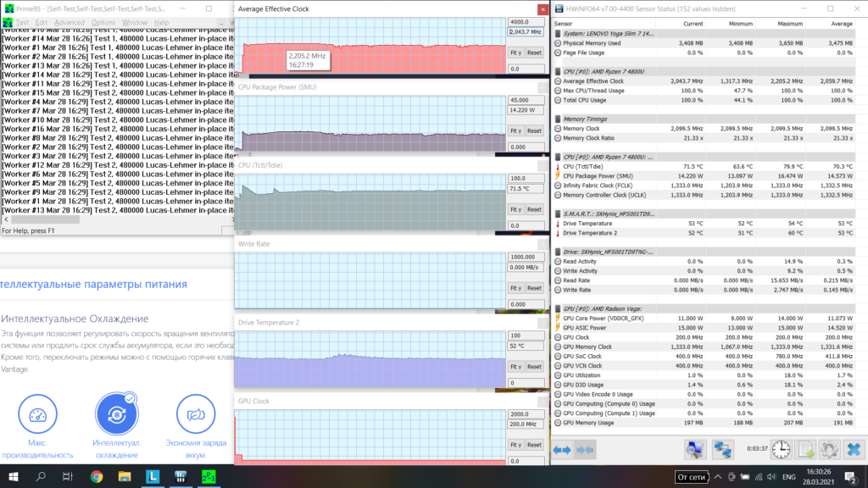The image size is (868, 488).
Task: Switch to HWiNFO taskbar icon
Action: pyautogui.click(x=181, y=476)
